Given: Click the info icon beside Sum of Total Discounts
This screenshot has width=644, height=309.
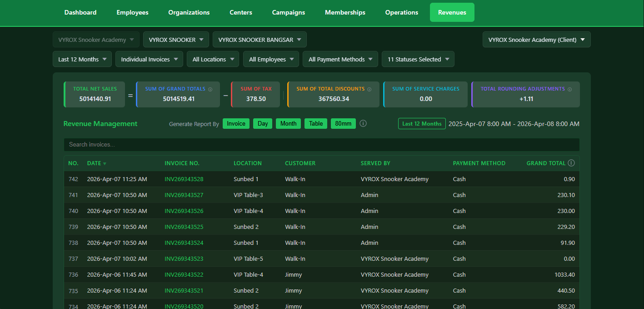Looking at the screenshot, I should (x=369, y=89).
